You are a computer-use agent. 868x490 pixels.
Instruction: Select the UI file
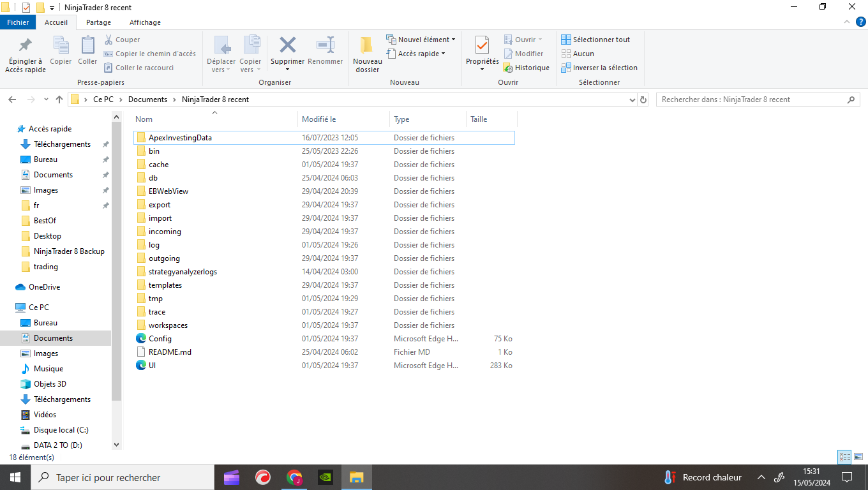[x=324, y=366]
